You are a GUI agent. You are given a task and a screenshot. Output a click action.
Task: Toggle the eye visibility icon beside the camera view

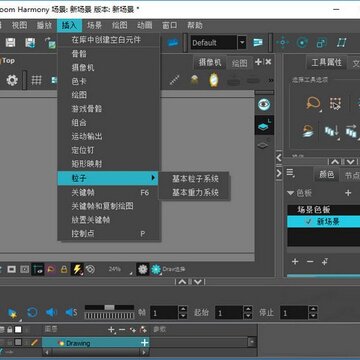pyautogui.click(x=264, y=105)
